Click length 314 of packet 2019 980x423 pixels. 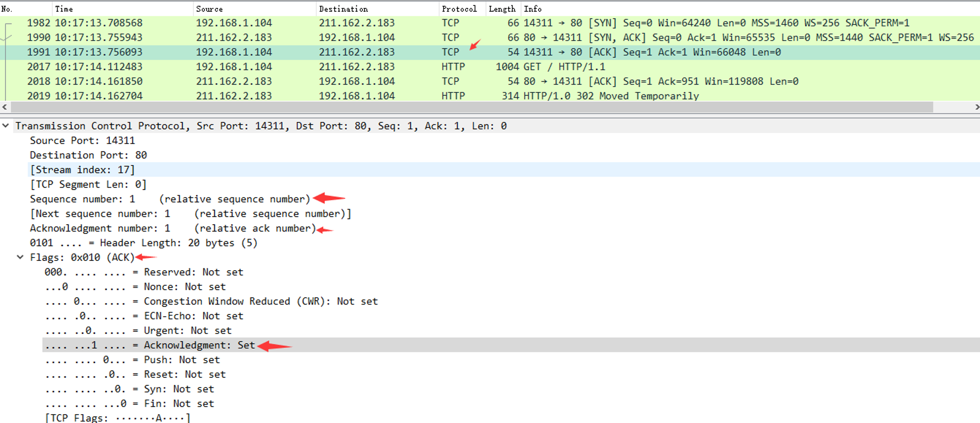tap(510, 96)
